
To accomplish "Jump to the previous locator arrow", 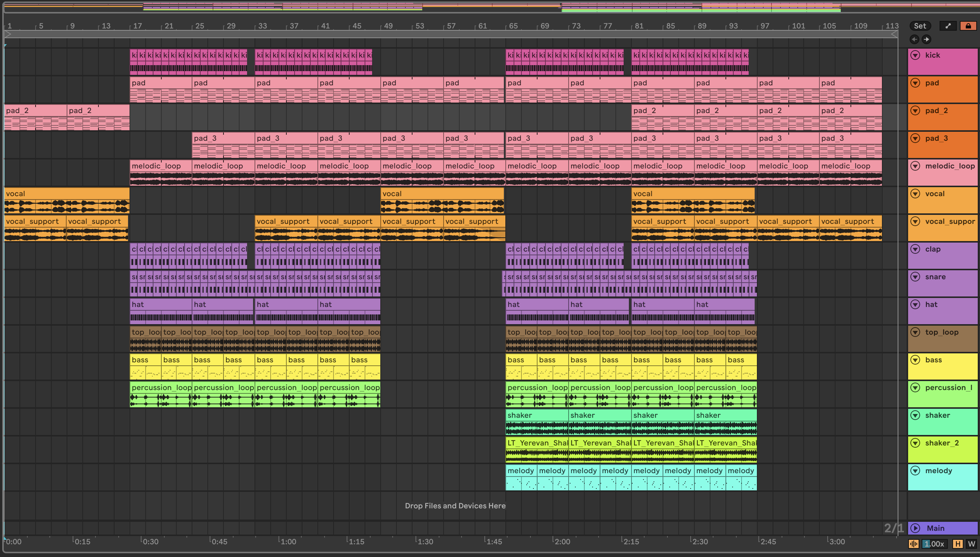I will click(x=914, y=39).
